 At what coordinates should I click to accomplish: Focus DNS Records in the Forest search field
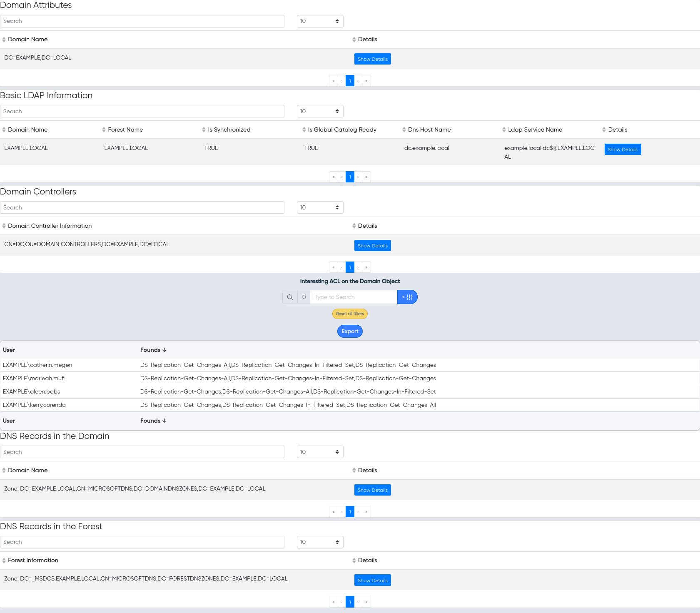pos(142,542)
